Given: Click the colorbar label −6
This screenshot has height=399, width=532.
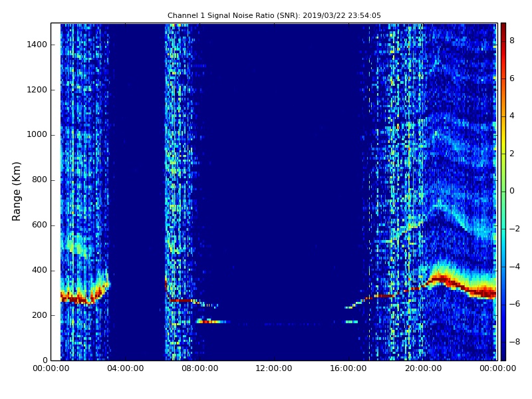Looking at the screenshot, I should 515,304.
